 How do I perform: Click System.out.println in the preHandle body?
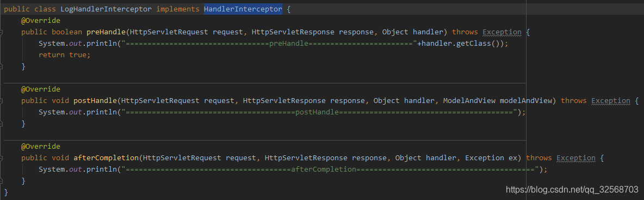click(78, 44)
